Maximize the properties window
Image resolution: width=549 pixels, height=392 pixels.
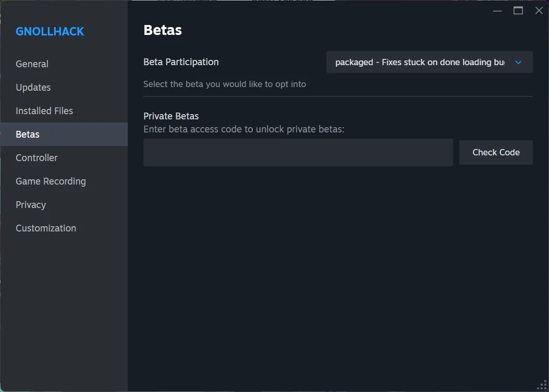pyautogui.click(x=518, y=10)
